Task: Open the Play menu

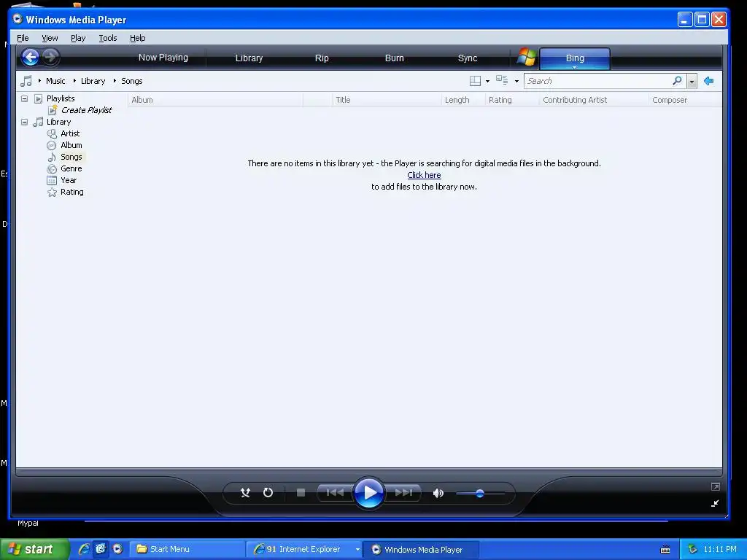Action: pos(78,38)
